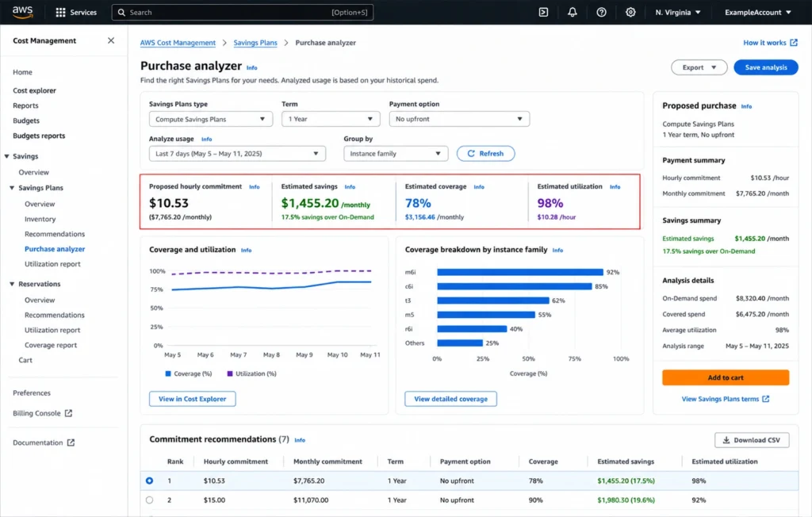Click View detailed coverage button

click(450, 399)
